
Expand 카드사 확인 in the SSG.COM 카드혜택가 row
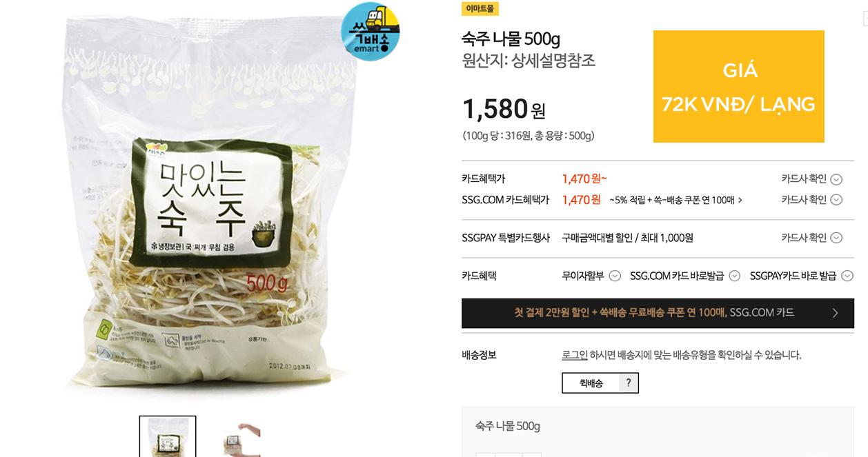click(811, 200)
